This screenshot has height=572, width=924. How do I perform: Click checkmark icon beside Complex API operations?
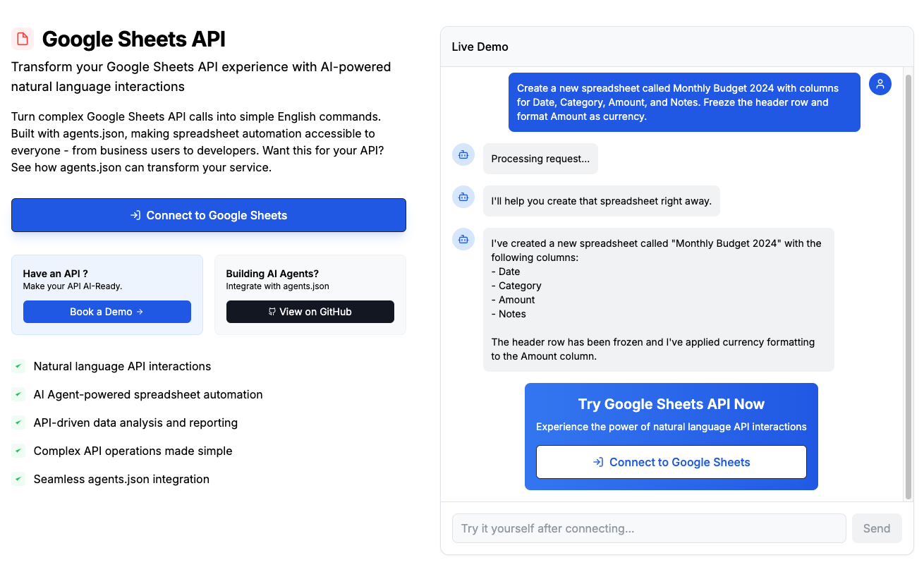18,451
